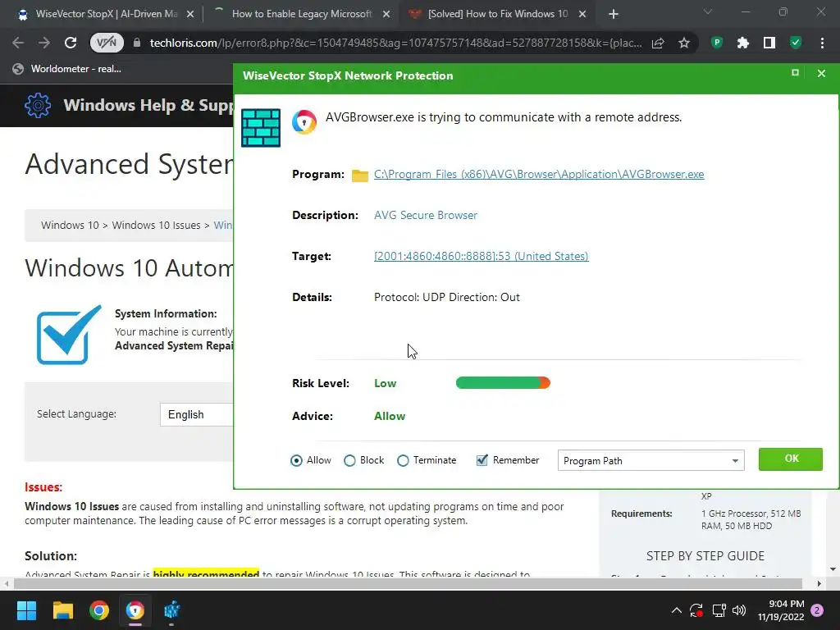Click the blue checkmark System Information image
The image size is (840, 630).
[69, 335]
